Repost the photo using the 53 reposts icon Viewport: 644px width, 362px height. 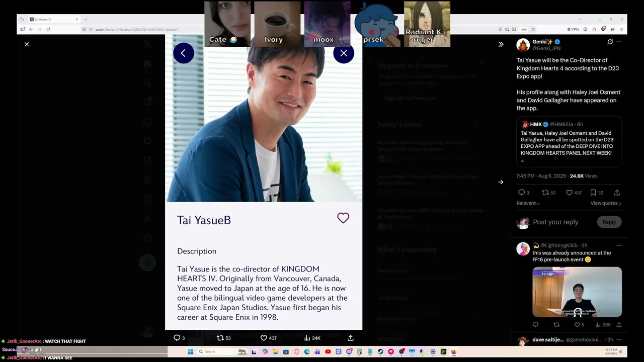223,338
